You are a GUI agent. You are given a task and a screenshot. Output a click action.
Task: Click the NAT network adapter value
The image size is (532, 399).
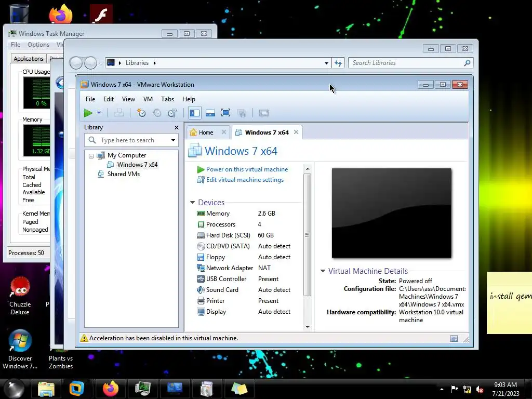click(264, 268)
